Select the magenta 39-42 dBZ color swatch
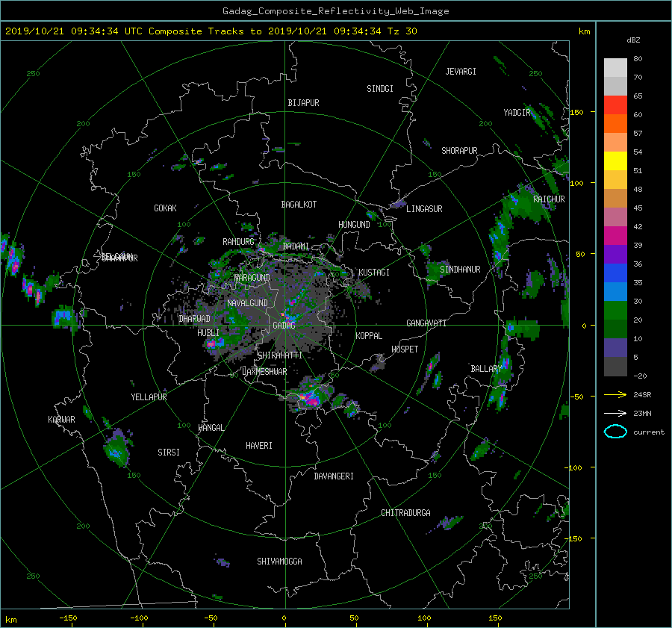This screenshot has width=672, height=628. point(615,236)
